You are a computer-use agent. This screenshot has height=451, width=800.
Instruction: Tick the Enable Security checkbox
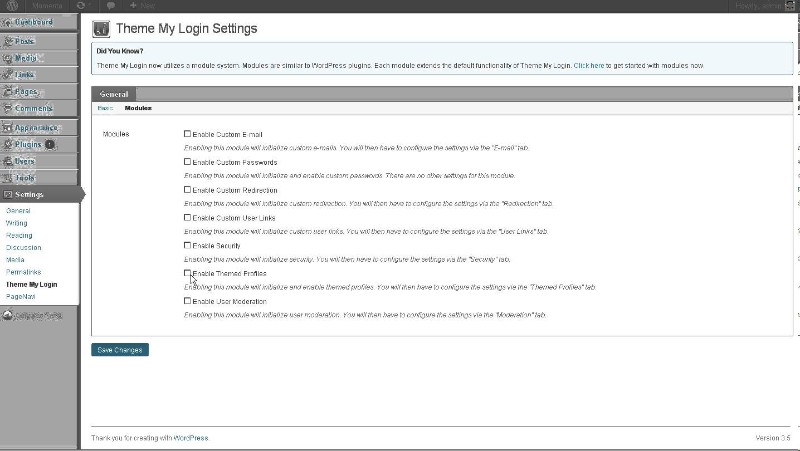(187, 245)
